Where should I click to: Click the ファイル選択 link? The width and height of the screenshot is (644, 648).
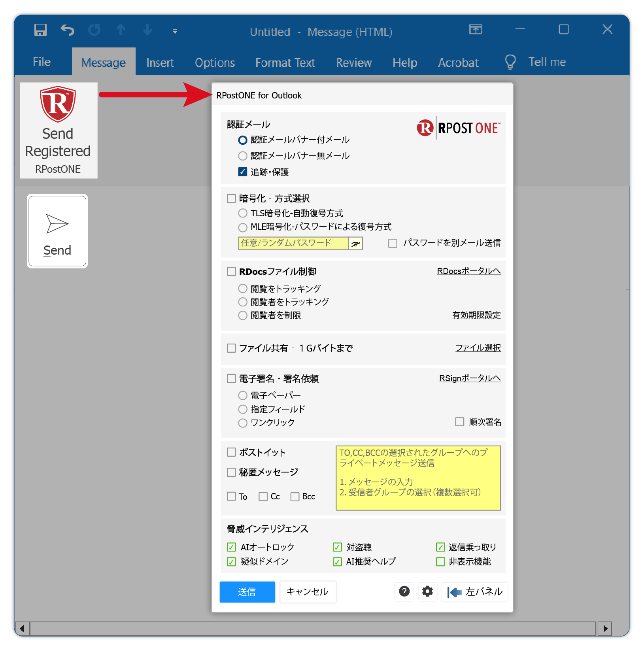pyautogui.click(x=478, y=348)
